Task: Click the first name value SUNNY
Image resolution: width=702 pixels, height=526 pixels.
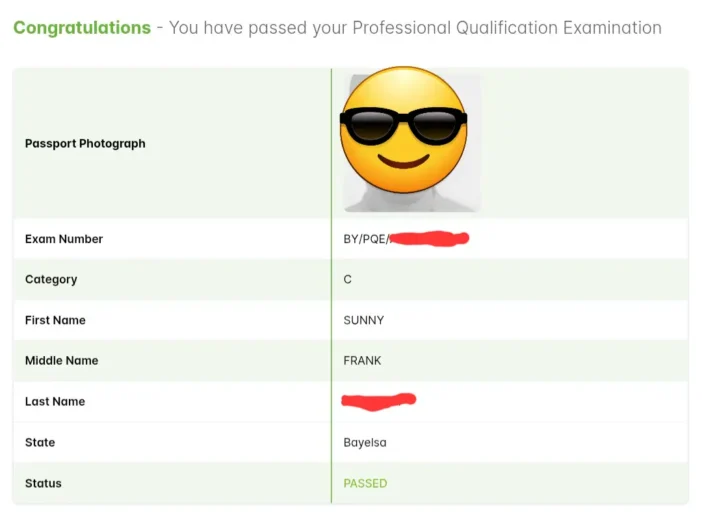Action: pos(364,321)
